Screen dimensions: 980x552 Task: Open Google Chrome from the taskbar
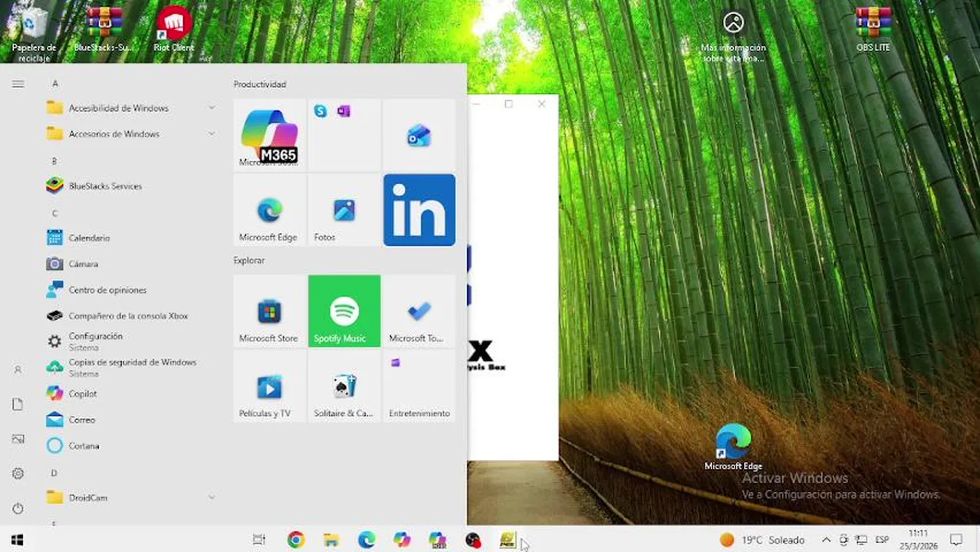(295, 540)
